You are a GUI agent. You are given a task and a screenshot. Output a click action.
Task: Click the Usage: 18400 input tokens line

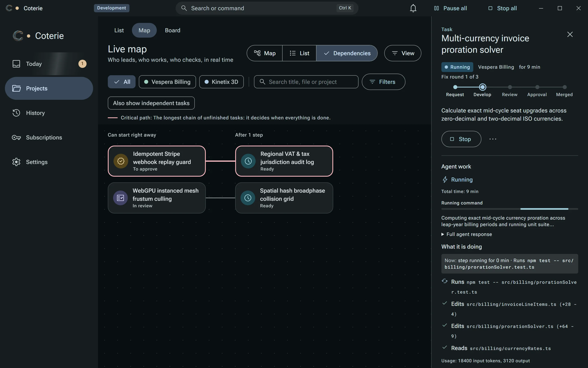(x=486, y=361)
